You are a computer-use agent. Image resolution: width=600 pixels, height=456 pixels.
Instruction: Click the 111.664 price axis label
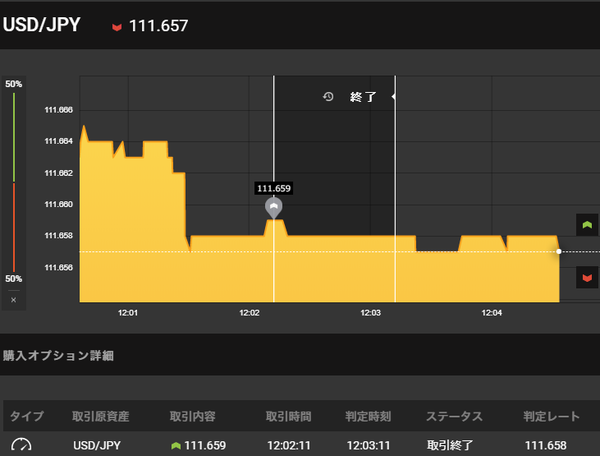[59, 141]
